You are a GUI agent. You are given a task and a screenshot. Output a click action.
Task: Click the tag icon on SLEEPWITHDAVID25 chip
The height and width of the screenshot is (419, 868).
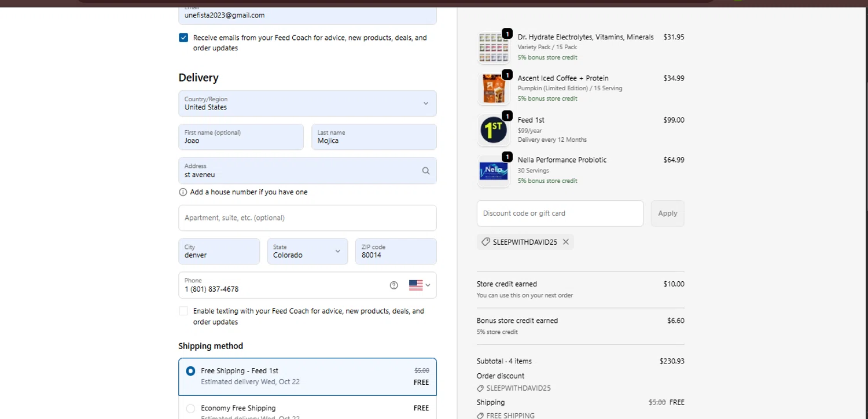tap(486, 242)
